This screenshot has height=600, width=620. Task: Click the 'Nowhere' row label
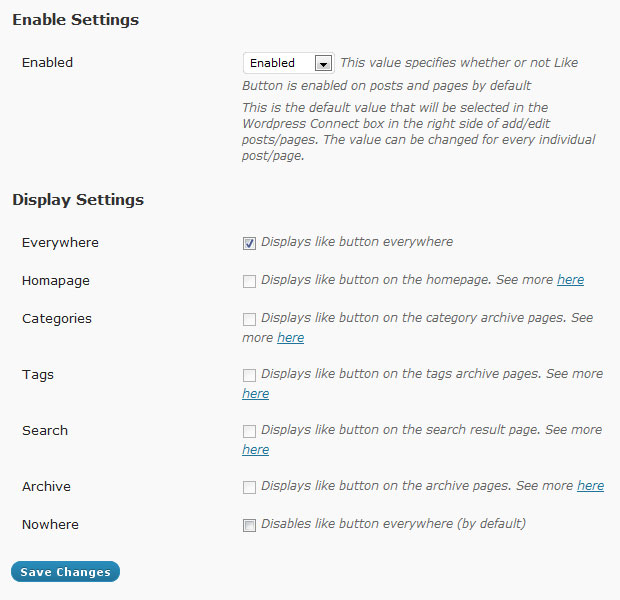(50, 524)
